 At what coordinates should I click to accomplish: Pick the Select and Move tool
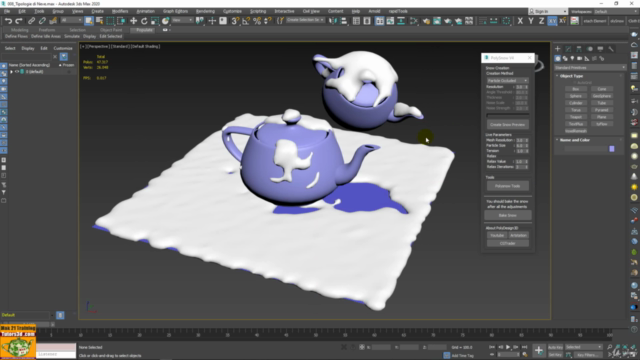click(x=133, y=21)
